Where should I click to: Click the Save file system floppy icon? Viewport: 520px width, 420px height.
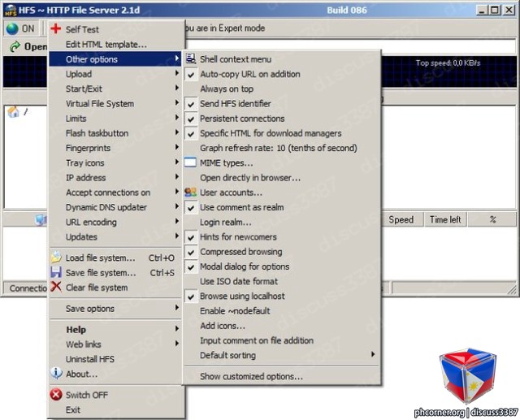point(56,272)
